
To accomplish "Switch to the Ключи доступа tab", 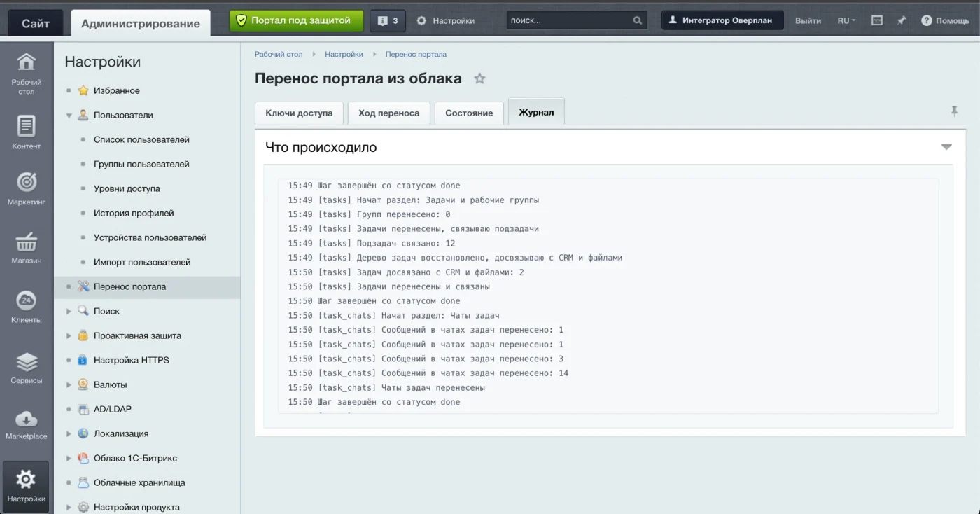I will pos(299,113).
